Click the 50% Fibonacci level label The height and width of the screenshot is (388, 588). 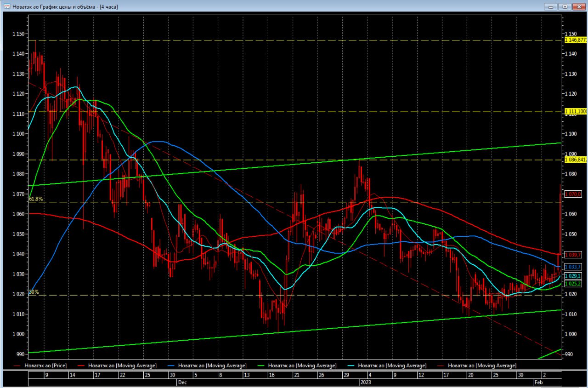(x=34, y=292)
